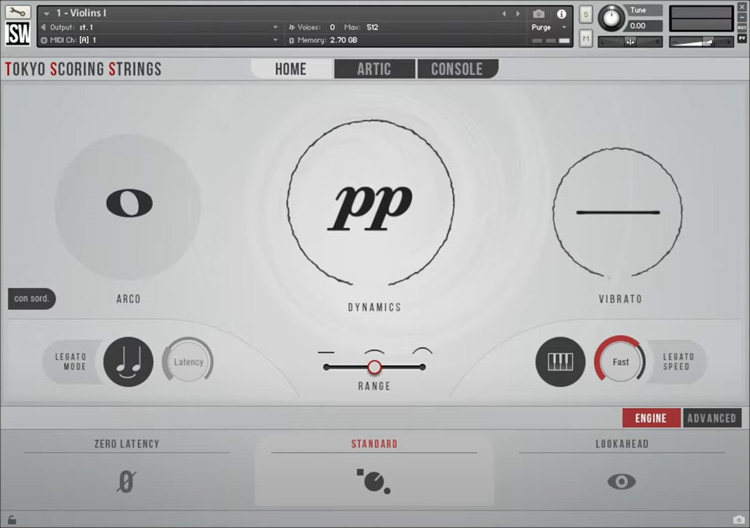Screen dimensions: 750x528
Task: Toggle the M mute button
Action: pyautogui.click(x=586, y=38)
